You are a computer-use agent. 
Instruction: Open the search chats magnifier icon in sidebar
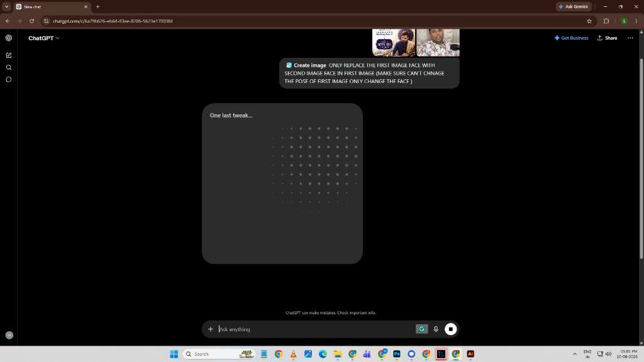(x=9, y=67)
